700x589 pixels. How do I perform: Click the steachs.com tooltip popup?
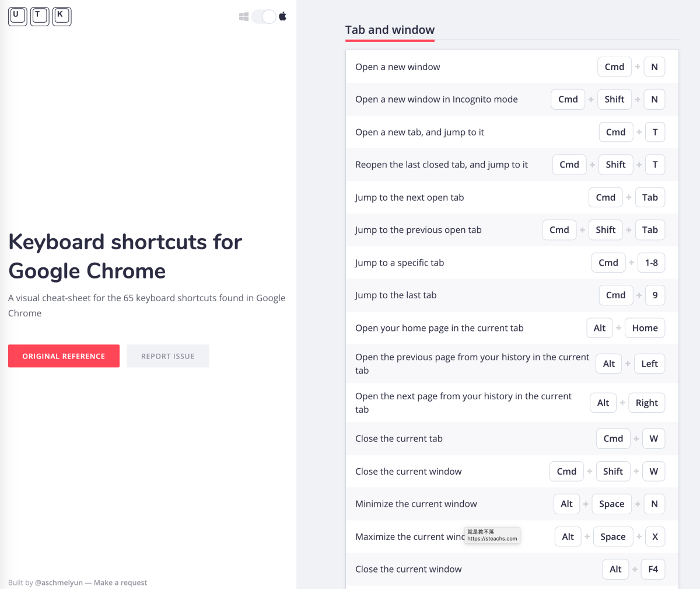492,535
